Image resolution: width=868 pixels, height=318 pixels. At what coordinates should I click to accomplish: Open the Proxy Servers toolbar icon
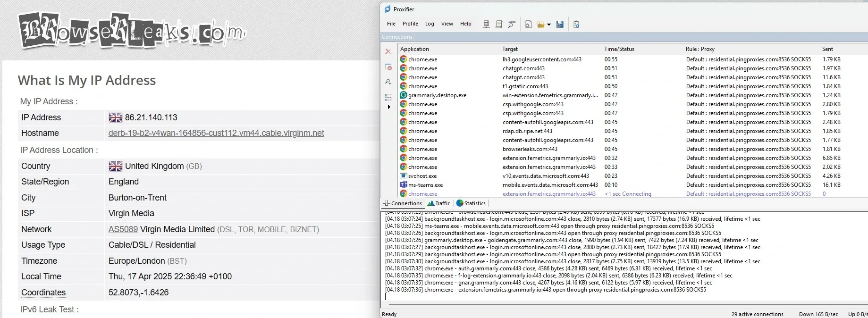pyautogui.click(x=486, y=24)
